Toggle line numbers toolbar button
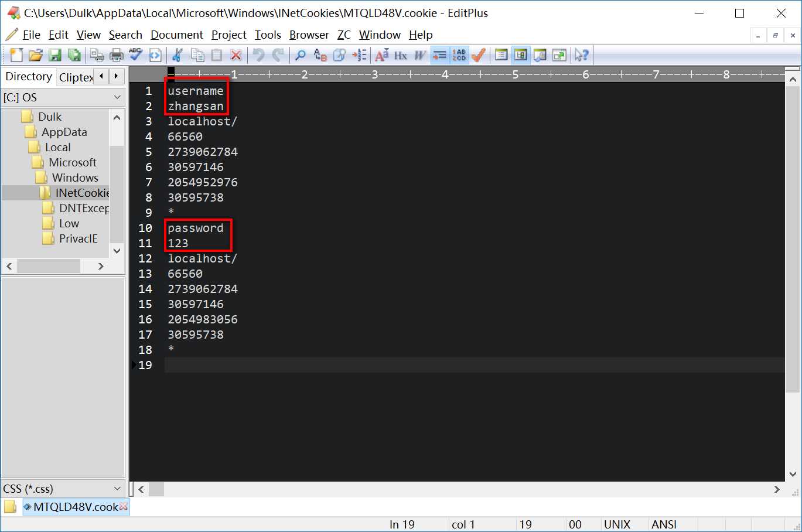The width and height of the screenshot is (802, 532). tap(459, 55)
